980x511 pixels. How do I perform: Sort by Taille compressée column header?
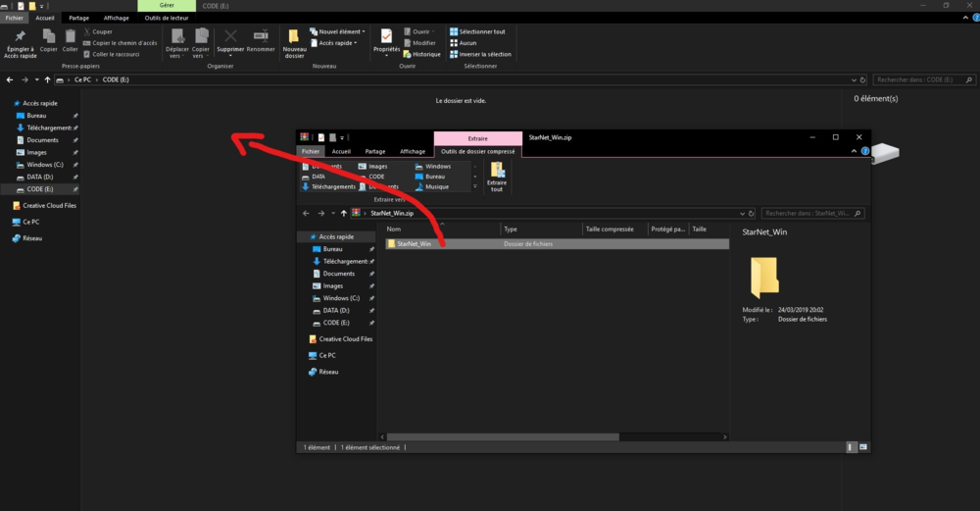615,229
